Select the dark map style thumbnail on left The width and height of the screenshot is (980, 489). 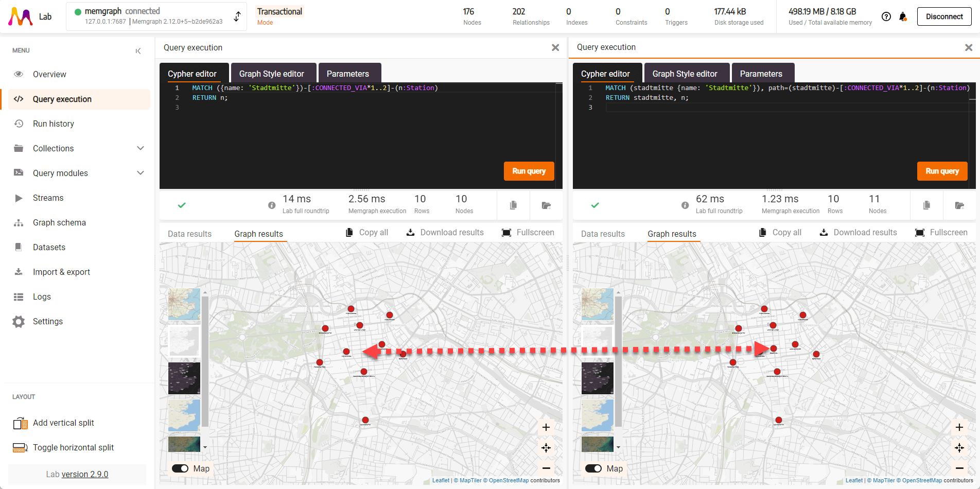(x=184, y=378)
